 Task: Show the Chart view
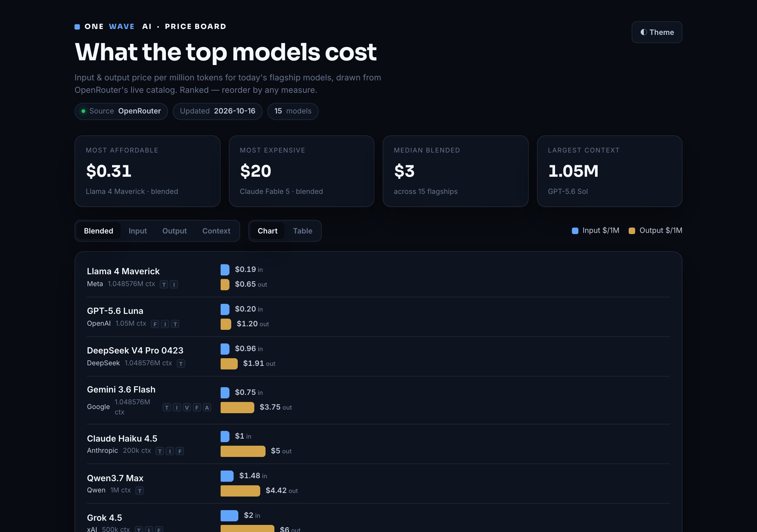tap(267, 231)
